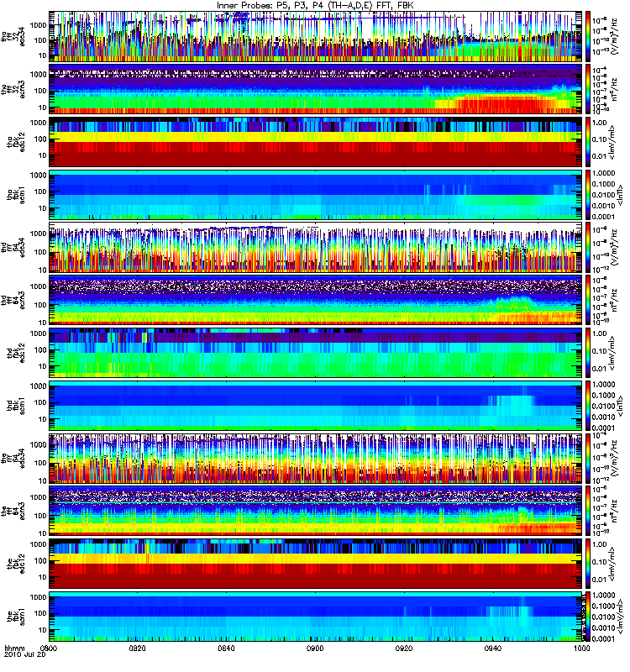Click the color bar beside thd edc34 FFT panel

coord(588,247)
